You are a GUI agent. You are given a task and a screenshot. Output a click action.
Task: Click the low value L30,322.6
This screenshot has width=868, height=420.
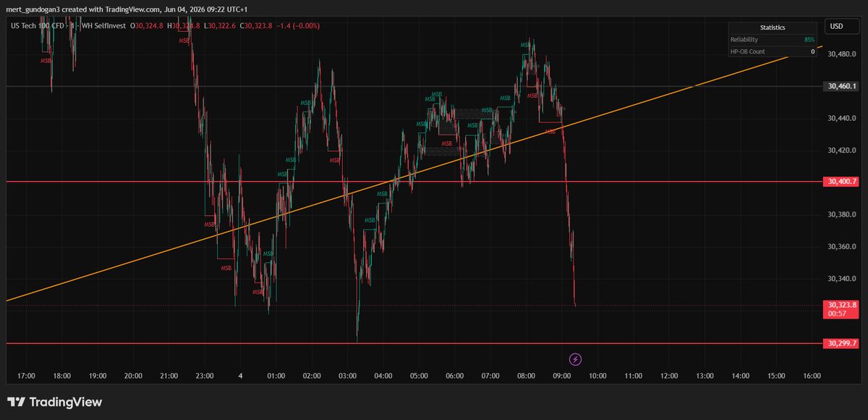220,26
